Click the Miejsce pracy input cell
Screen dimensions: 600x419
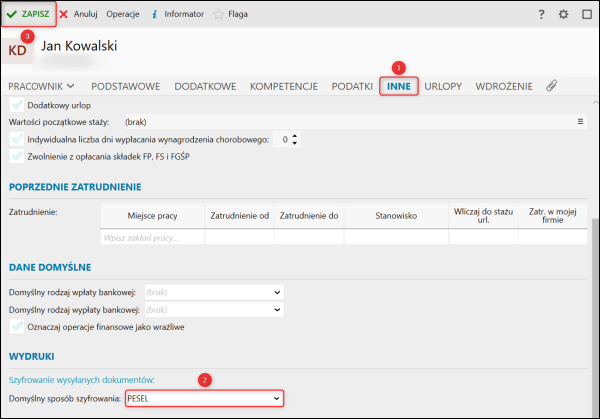pyautogui.click(x=152, y=238)
